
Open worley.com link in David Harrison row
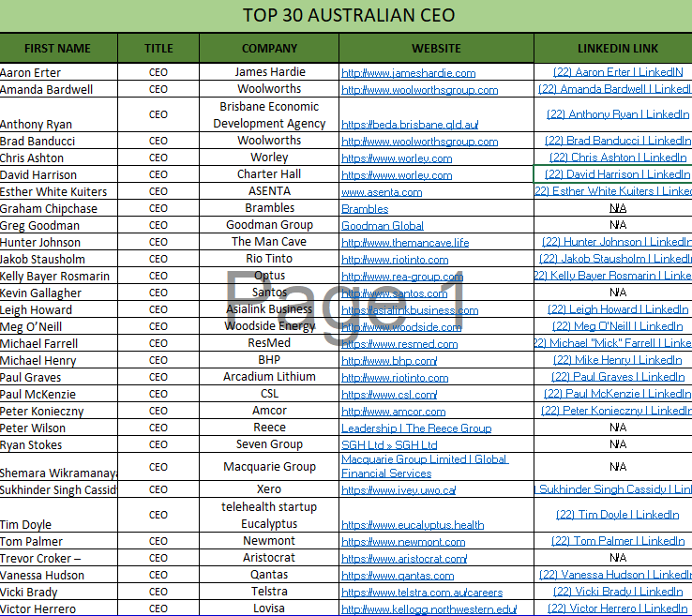coord(397,175)
